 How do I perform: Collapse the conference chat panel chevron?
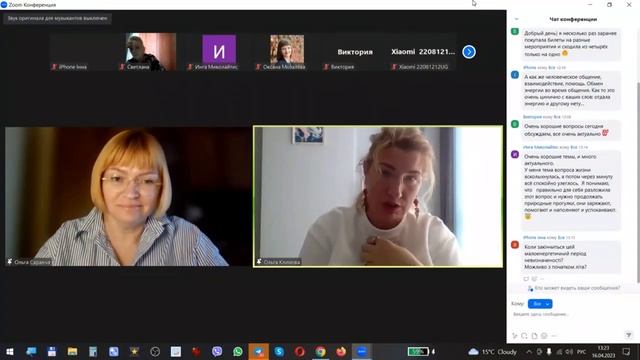[516, 19]
